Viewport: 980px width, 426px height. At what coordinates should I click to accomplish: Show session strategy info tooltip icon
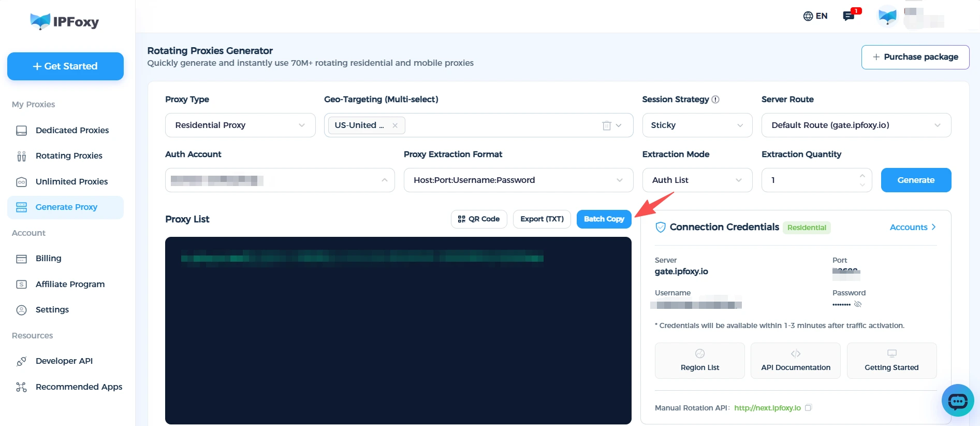(x=715, y=100)
